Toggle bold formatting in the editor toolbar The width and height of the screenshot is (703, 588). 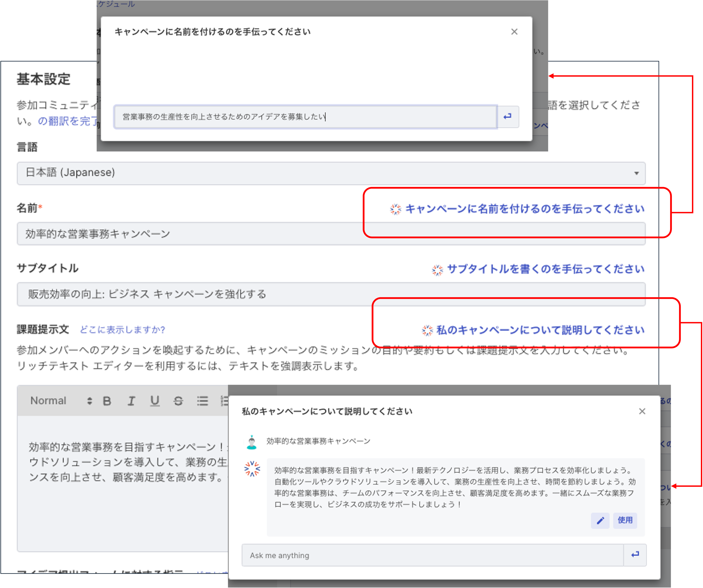click(x=107, y=401)
